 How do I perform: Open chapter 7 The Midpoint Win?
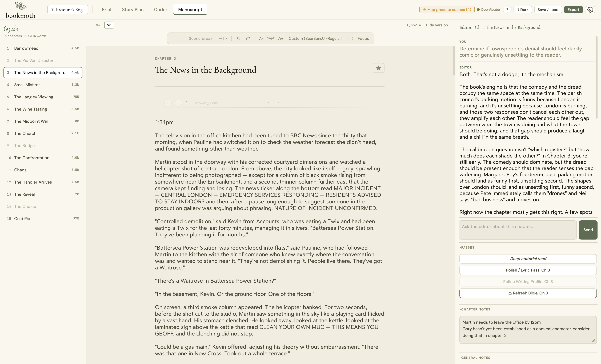(x=43, y=121)
